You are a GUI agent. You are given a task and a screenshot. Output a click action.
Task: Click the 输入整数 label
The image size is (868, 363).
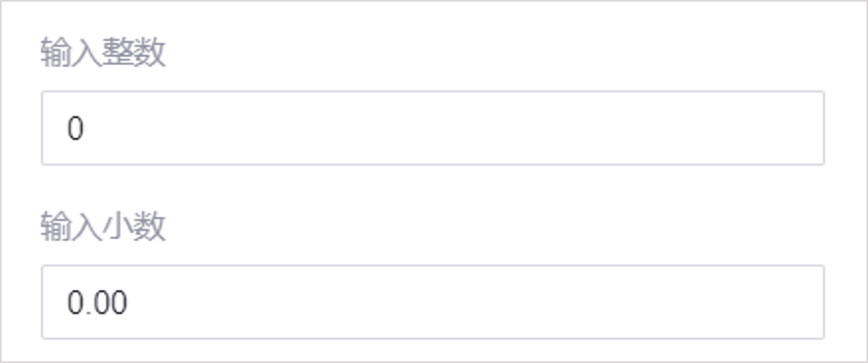[103, 53]
